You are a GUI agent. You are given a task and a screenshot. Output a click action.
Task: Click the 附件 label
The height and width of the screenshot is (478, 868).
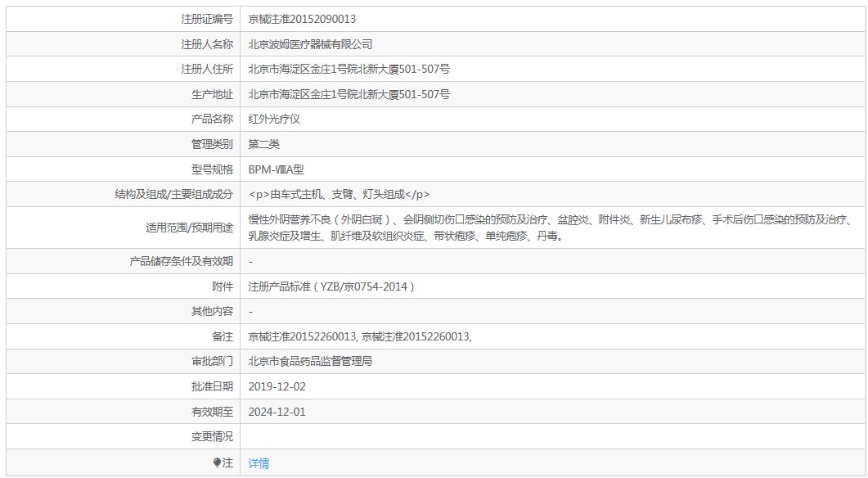click(x=223, y=287)
